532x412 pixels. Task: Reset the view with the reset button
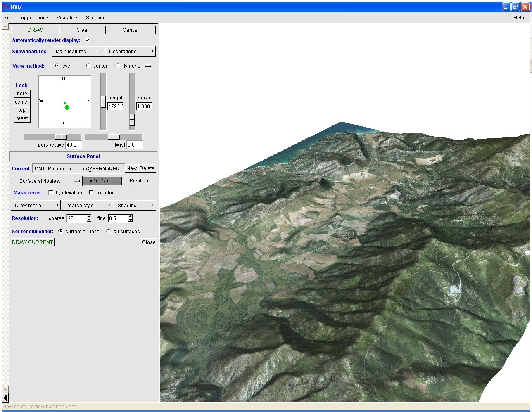click(x=21, y=118)
